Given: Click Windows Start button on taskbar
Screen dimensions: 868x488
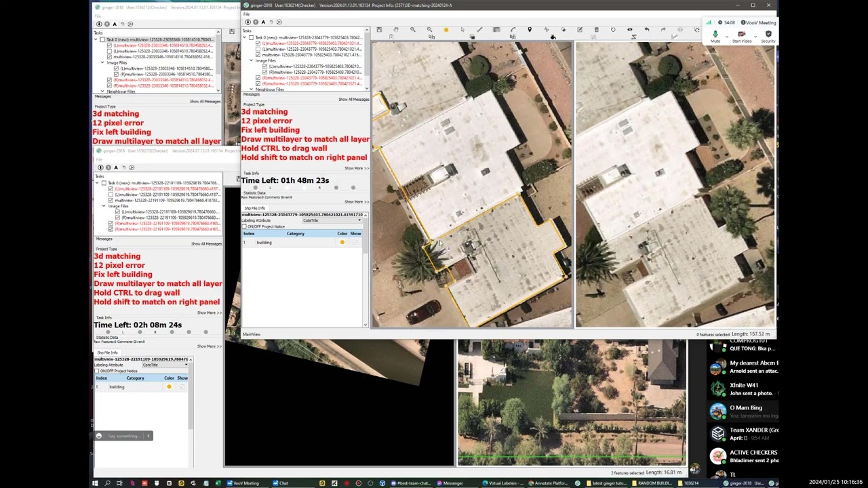Looking at the screenshot, I should coord(96,483).
